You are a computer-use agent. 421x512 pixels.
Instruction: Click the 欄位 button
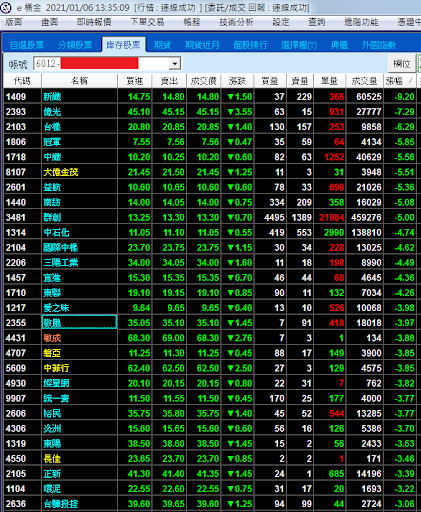coord(402,63)
